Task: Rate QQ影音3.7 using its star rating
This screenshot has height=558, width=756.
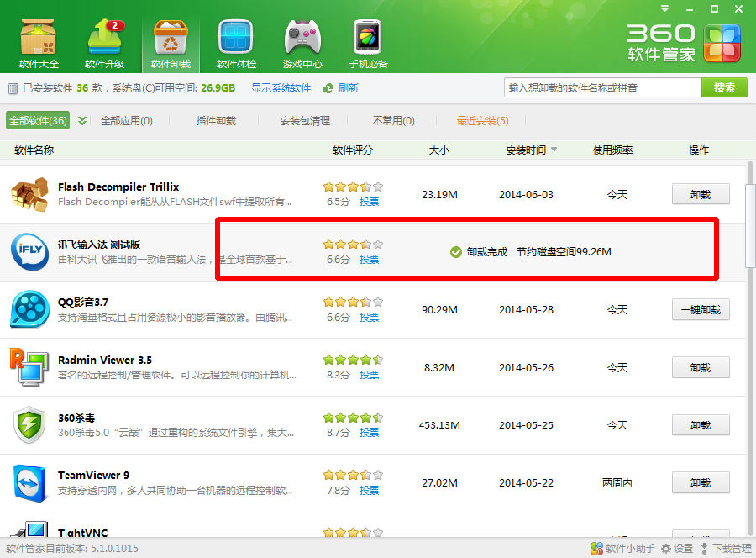Action: [354, 302]
